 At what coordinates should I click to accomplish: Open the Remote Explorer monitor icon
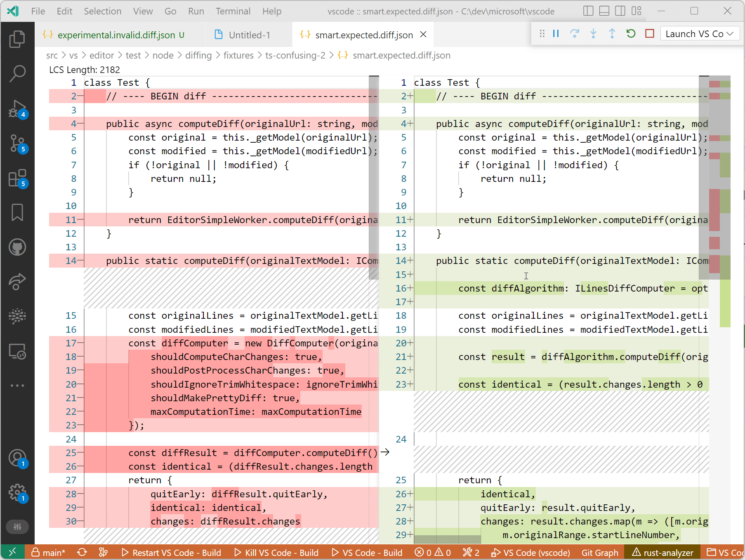click(x=17, y=351)
